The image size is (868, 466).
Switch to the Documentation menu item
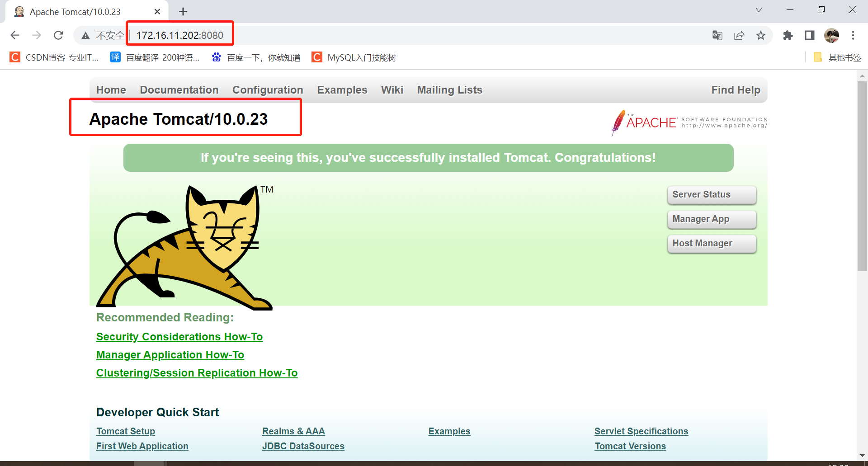point(179,90)
